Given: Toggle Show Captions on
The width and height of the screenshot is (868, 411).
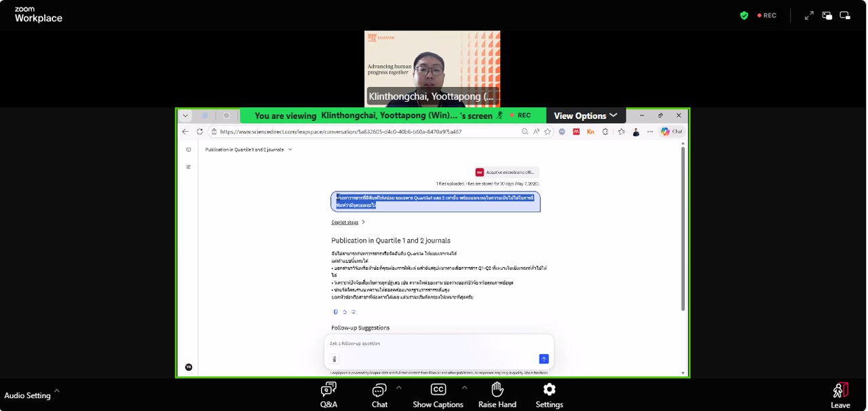Looking at the screenshot, I should (x=438, y=394).
